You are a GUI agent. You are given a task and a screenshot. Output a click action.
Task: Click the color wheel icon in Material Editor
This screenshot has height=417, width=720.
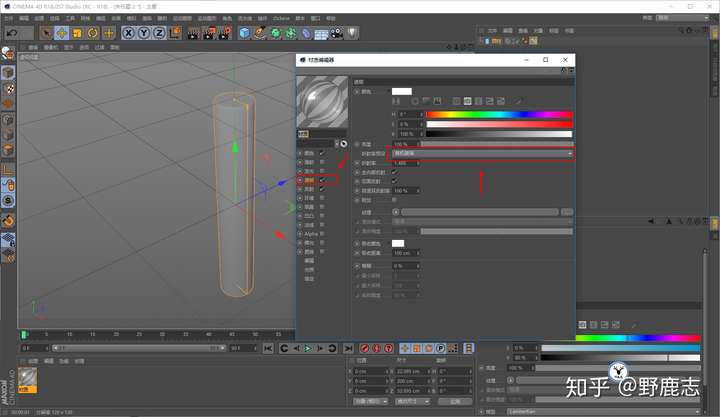coord(415,101)
